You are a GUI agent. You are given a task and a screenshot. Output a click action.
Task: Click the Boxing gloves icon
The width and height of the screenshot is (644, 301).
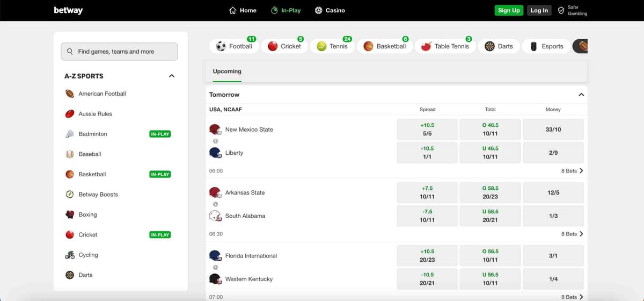click(x=70, y=214)
